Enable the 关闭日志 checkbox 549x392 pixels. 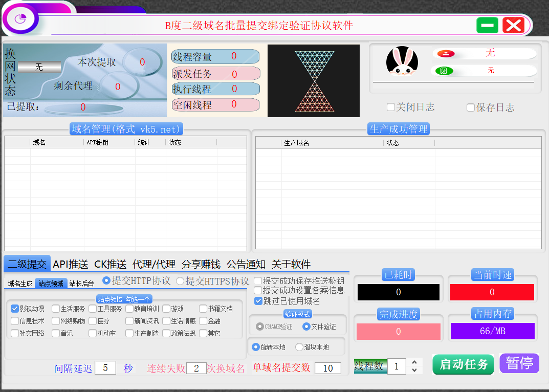391,107
